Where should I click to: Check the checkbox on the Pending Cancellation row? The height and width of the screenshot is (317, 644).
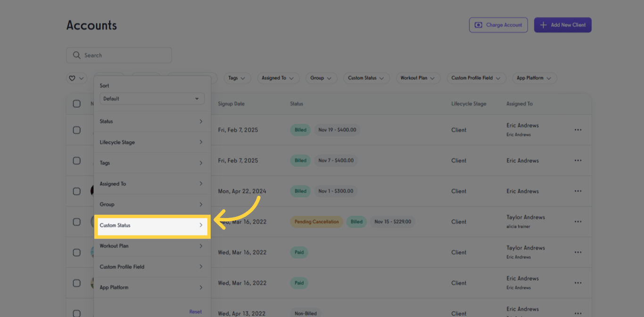(x=77, y=222)
